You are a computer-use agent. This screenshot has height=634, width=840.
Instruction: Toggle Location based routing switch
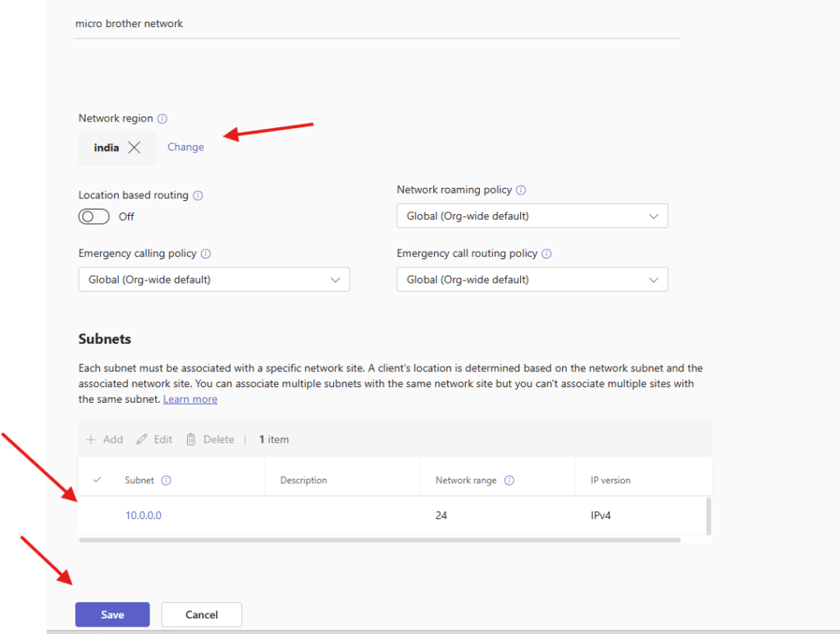click(94, 217)
